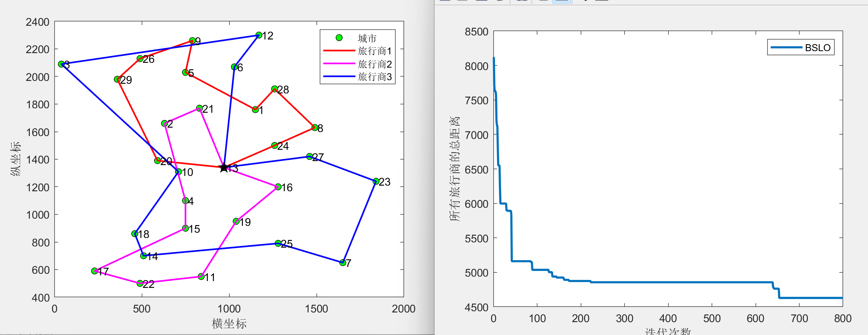868x335 pixels.
Task: Click the city 25 green marker
Action: click(278, 243)
